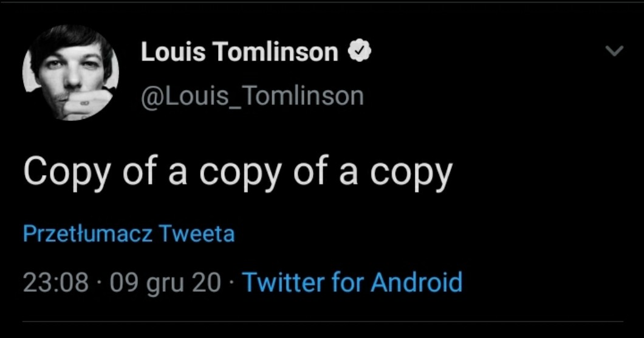
Task: Click the hand tattoo in the avatar photo
Action: tap(84, 103)
